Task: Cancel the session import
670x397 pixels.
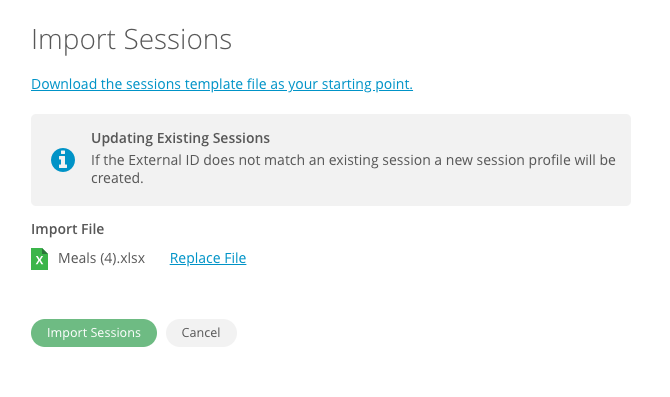Action: pyautogui.click(x=201, y=333)
